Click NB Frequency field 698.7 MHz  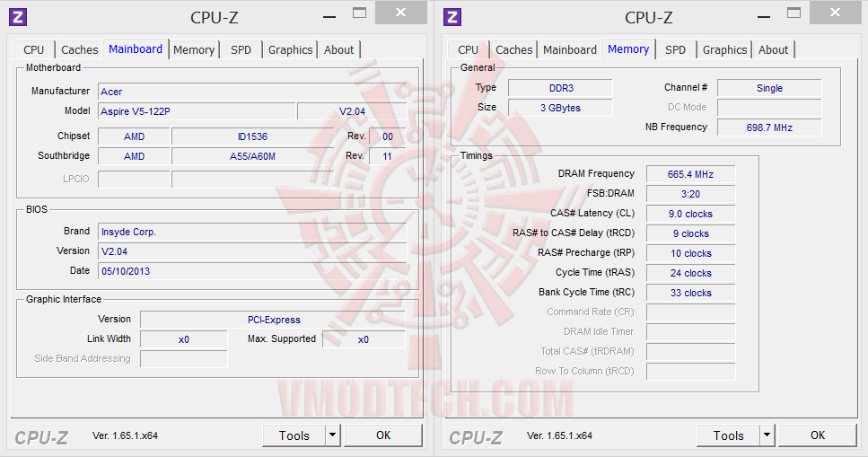(769, 127)
